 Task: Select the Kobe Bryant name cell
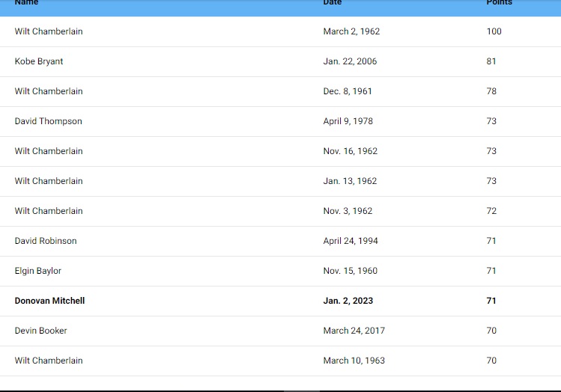tap(39, 61)
